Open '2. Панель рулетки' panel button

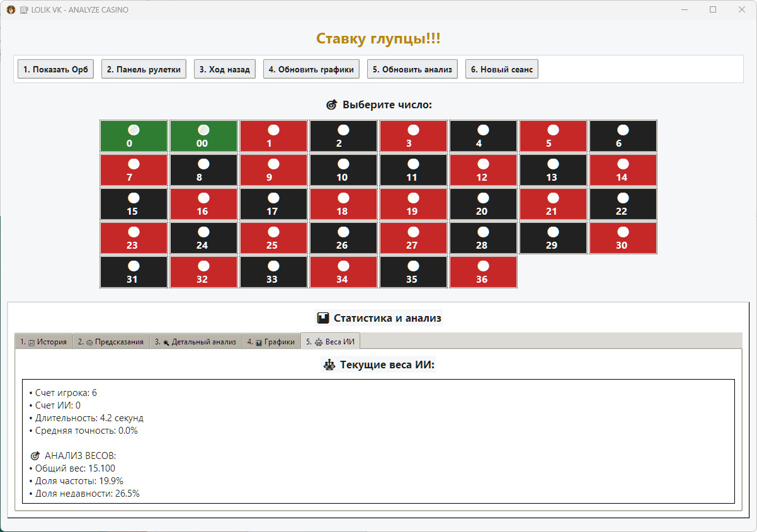(144, 69)
